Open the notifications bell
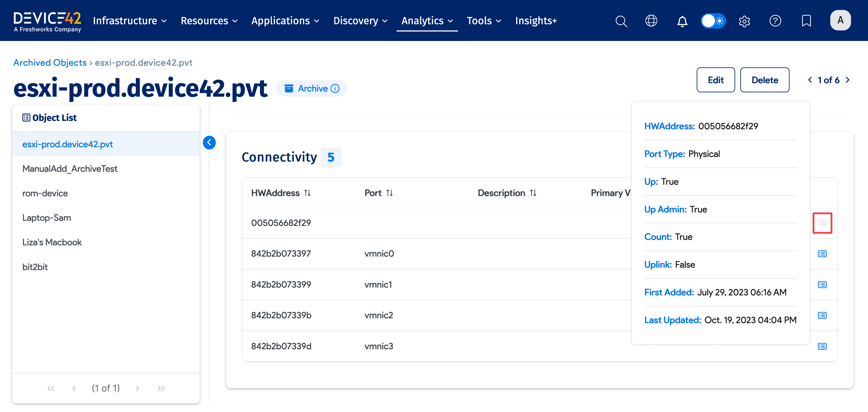868x412 pixels. [x=682, y=21]
